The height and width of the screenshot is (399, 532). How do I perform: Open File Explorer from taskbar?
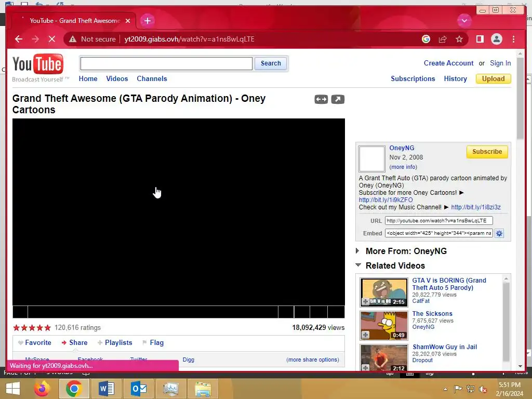pyautogui.click(x=203, y=389)
